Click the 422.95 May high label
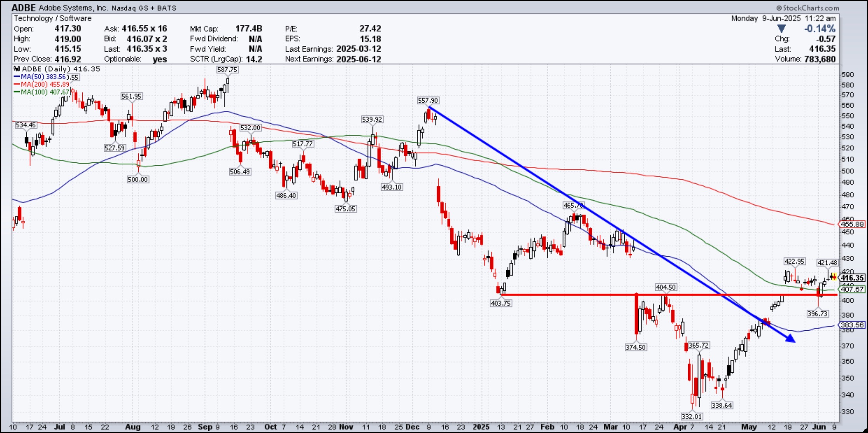 794,261
